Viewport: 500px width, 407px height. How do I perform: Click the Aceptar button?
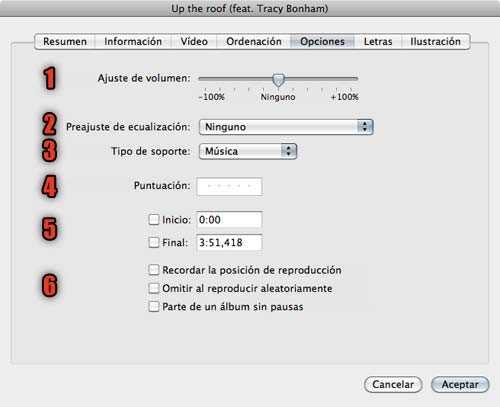(x=460, y=384)
